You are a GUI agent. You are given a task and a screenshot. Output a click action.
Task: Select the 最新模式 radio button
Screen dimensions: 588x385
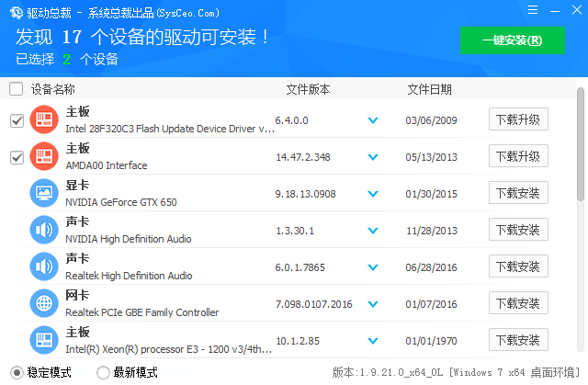[103, 372]
